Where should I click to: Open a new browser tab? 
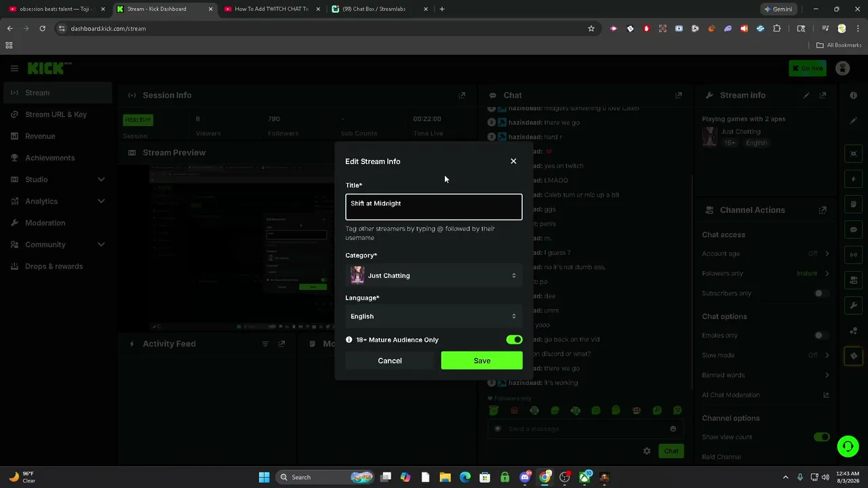pyautogui.click(x=442, y=9)
